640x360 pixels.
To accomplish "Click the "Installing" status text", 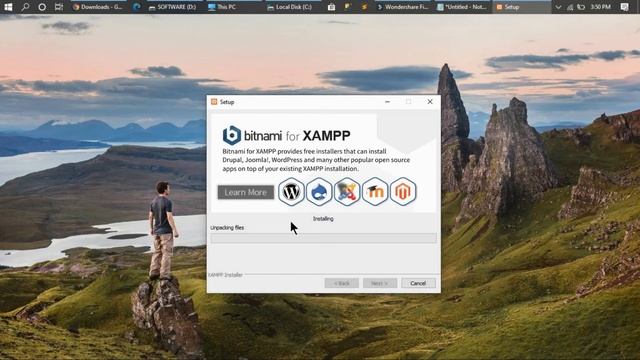I will (323, 219).
